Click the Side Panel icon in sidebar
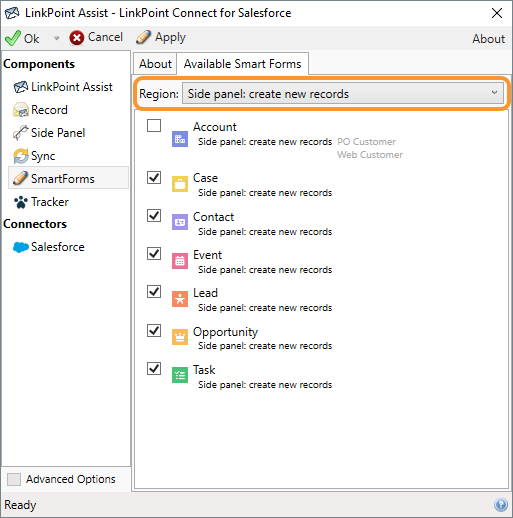 pos(21,133)
